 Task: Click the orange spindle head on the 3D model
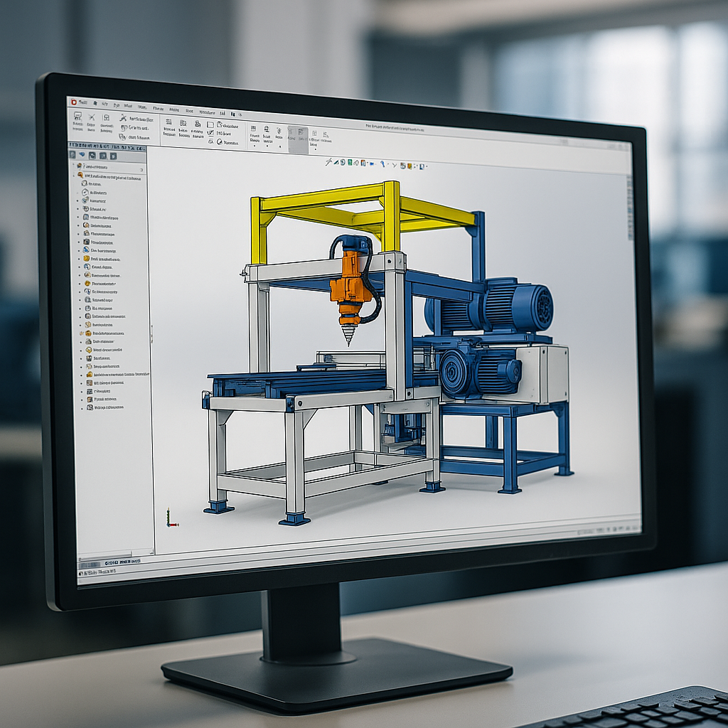tap(349, 284)
